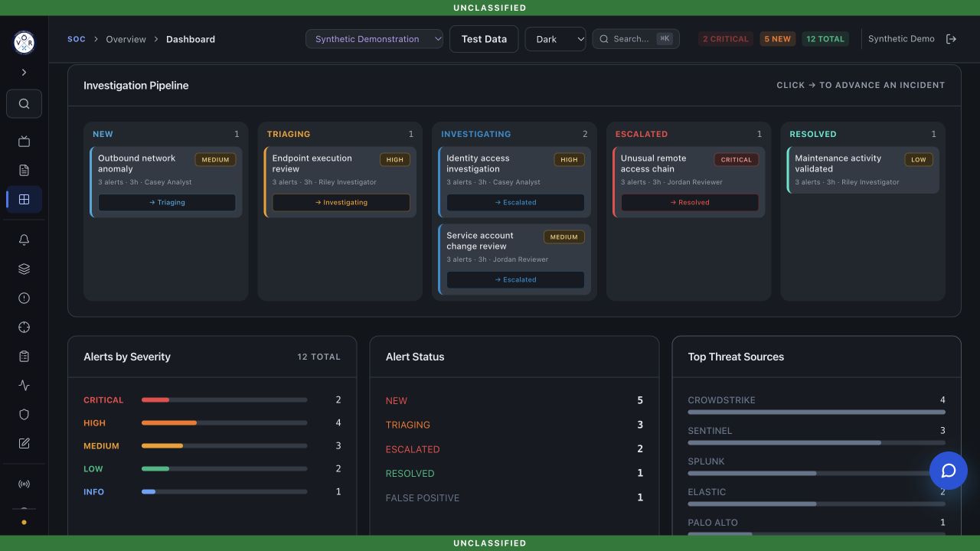Click the Overview breadcrumb link
The width and height of the screenshot is (980, 551).
click(x=126, y=39)
